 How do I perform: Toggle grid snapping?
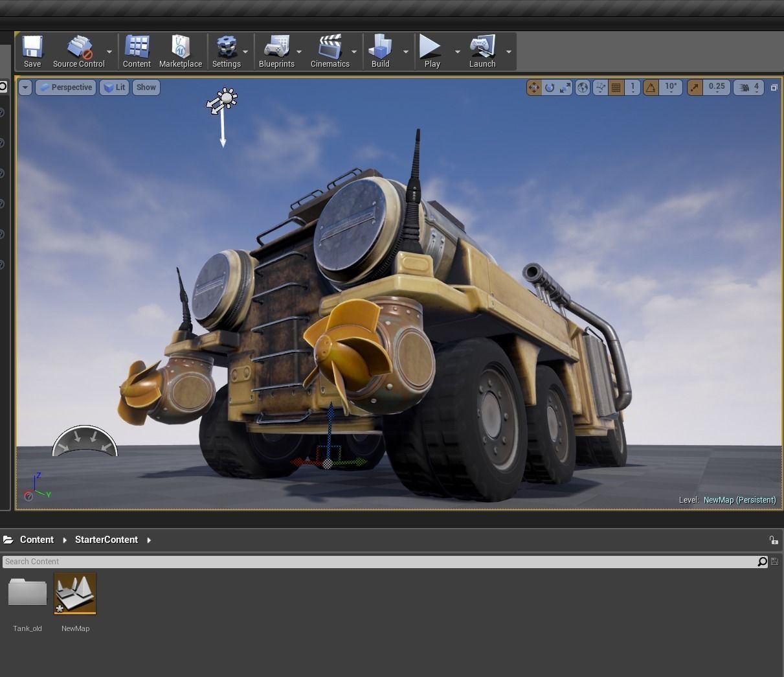[x=616, y=87]
